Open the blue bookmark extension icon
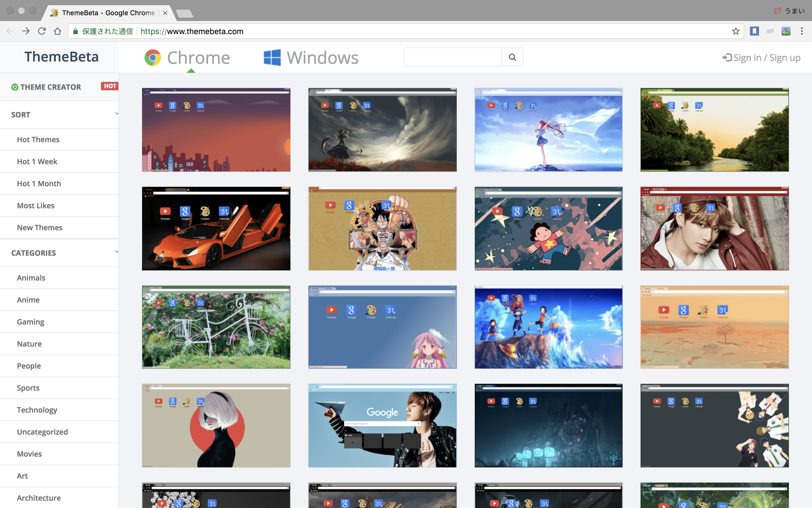The width and height of the screenshot is (812, 508). 754,31
